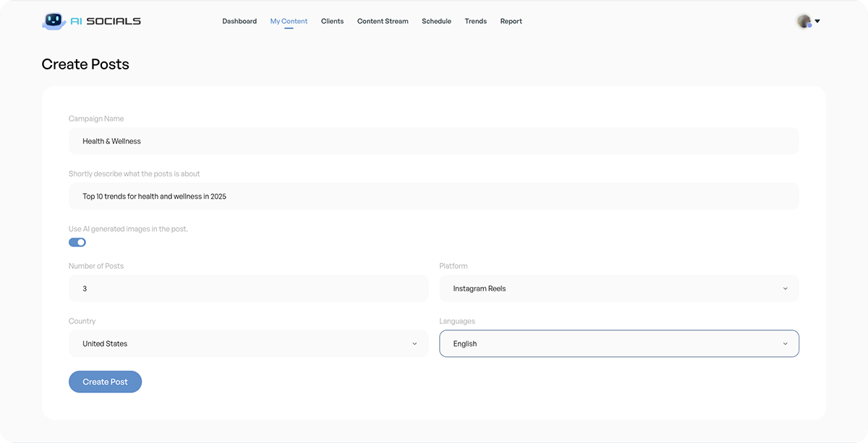Toggle the AI generated images switch
The image size is (868, 443).
point(77,242)
